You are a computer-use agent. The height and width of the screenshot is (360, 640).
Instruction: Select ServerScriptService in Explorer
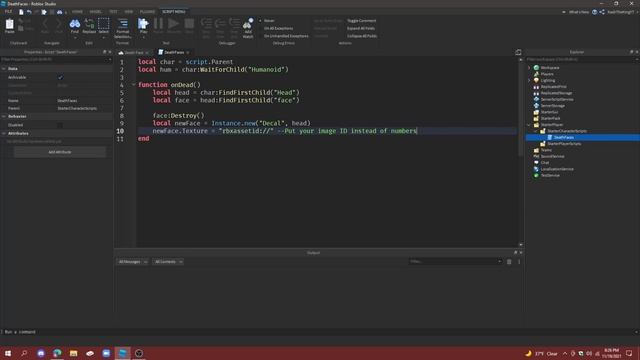coord(557,99)
